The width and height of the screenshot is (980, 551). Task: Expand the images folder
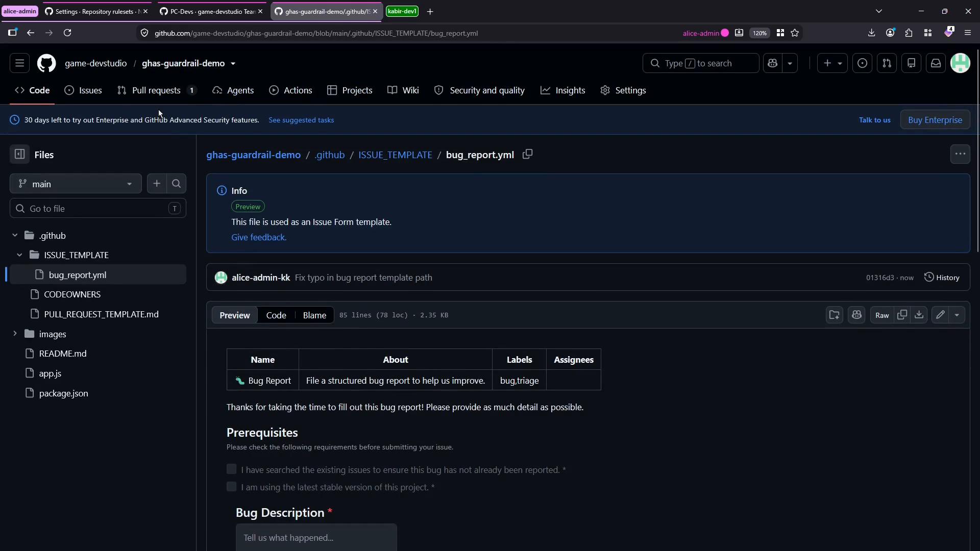(x=15, y=334)
